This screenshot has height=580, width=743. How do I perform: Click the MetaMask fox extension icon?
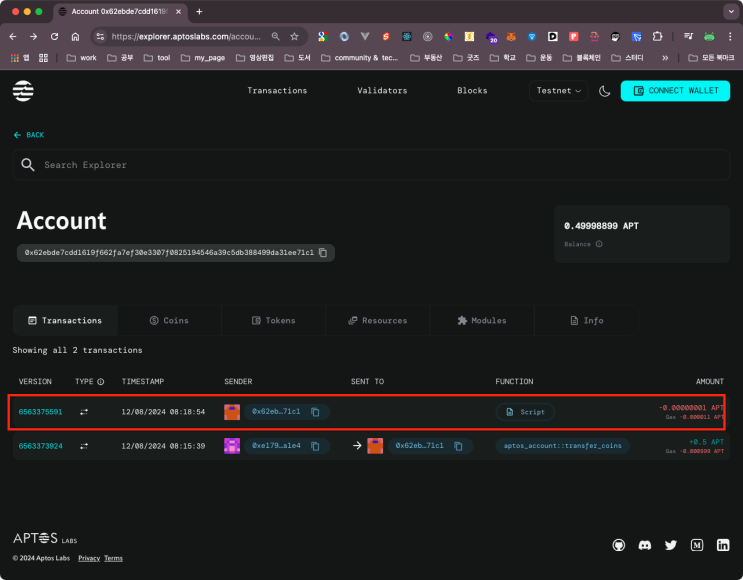pos(511,36)
